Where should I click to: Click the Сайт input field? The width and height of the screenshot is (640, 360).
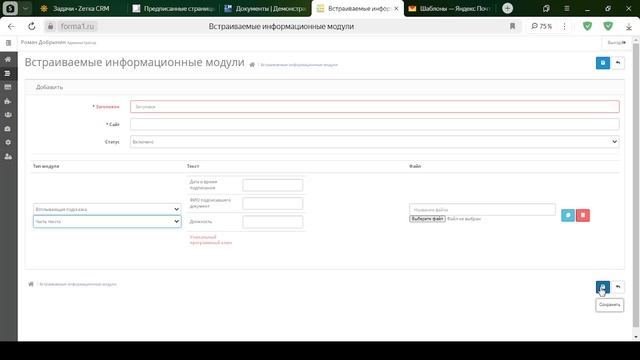click(x=375, y=124)
